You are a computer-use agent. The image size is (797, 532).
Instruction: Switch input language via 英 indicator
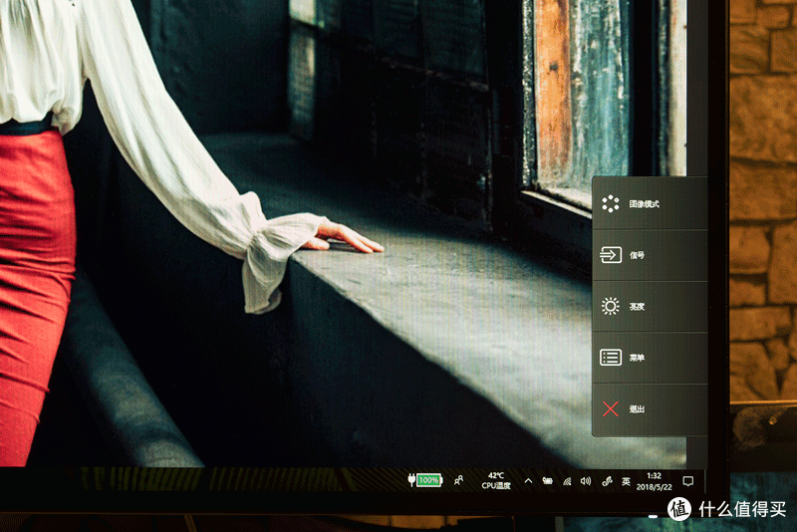pos(626,480)
